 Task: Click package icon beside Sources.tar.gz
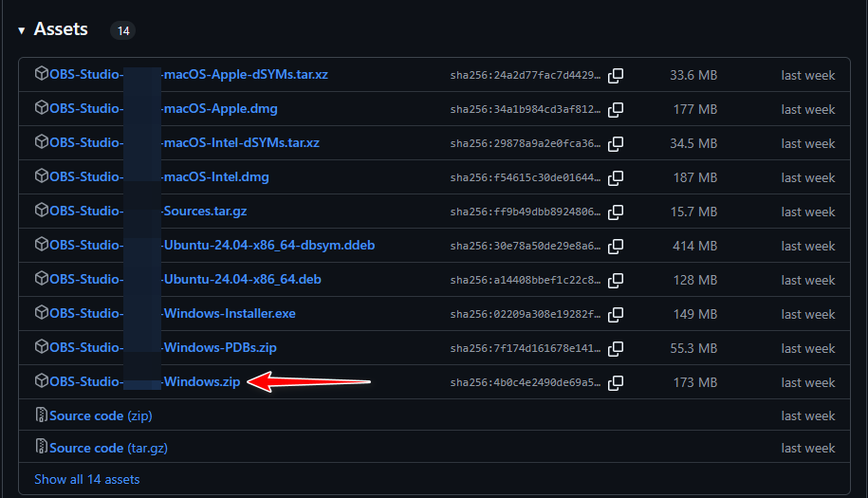pos(42,211)
